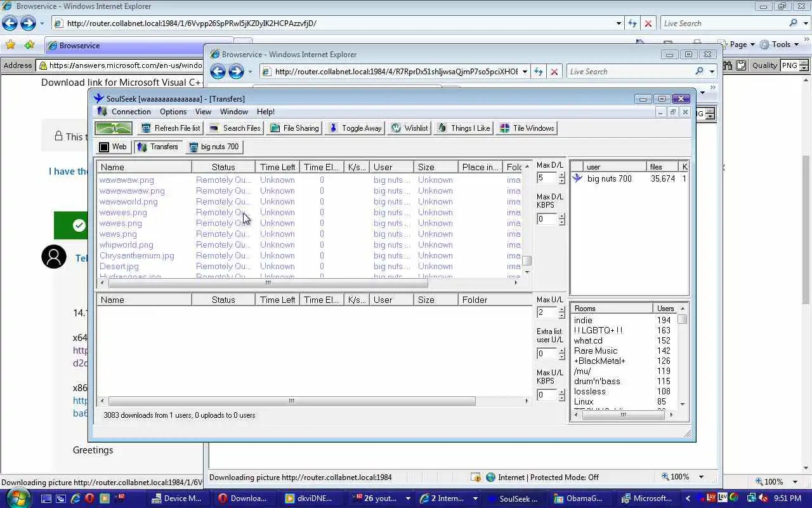Switch to the Transfers tab
This screenshot has width=812, height=508.
[158, 147]
